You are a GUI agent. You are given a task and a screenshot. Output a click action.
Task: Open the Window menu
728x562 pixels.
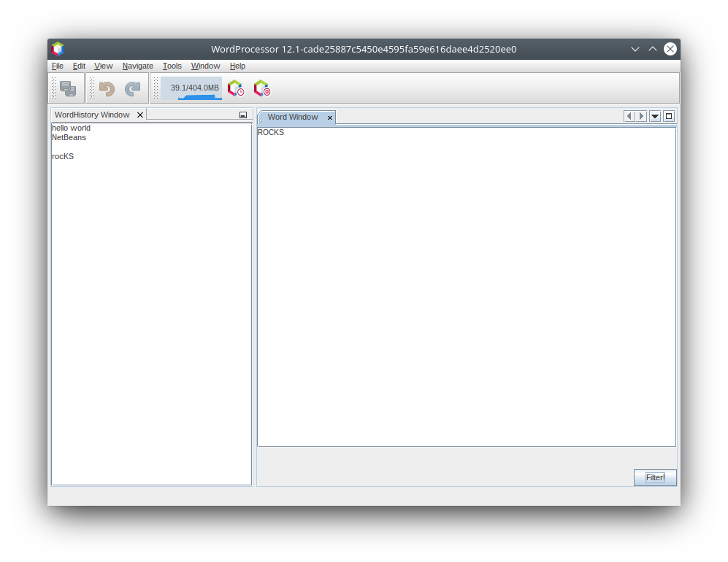coord(205,66)
